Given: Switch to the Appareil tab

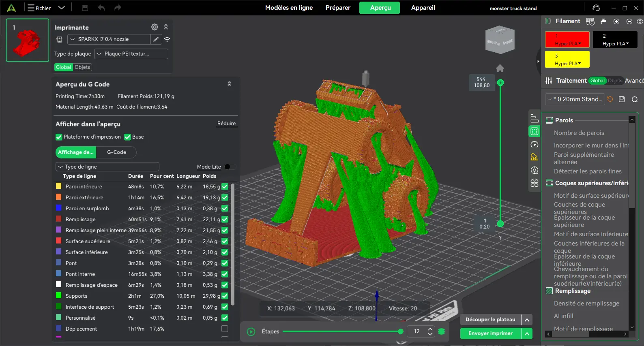Looking at the screenshot, I should coord(423,8).
